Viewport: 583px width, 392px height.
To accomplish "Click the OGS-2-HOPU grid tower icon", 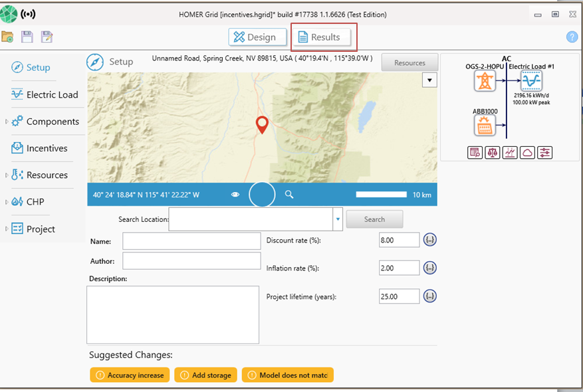I will coord(485,81).
